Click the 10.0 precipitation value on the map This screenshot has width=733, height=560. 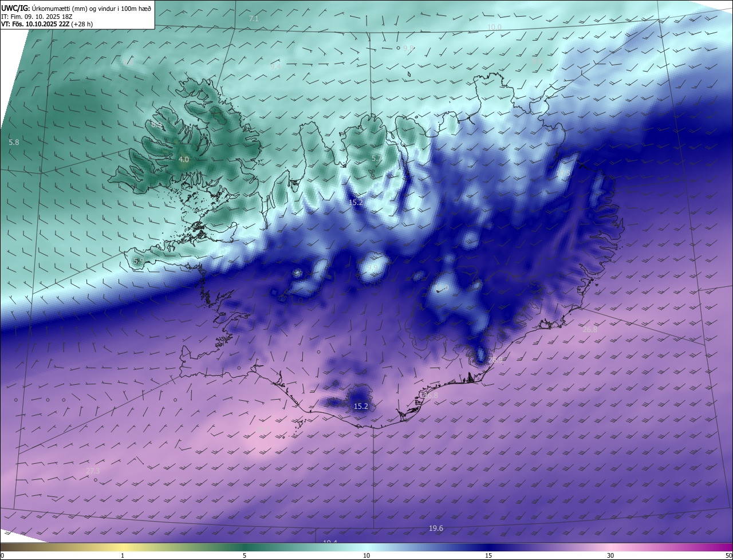click(x=494, y=27)
